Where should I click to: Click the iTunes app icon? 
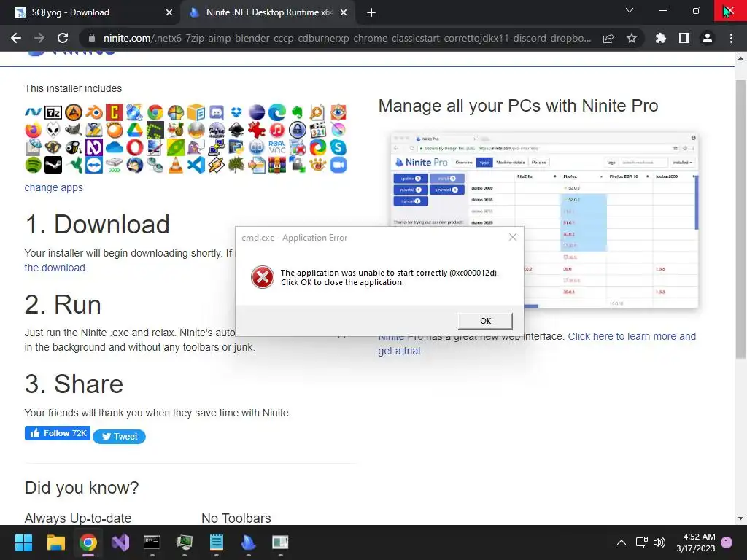click(x=277, y=130)
